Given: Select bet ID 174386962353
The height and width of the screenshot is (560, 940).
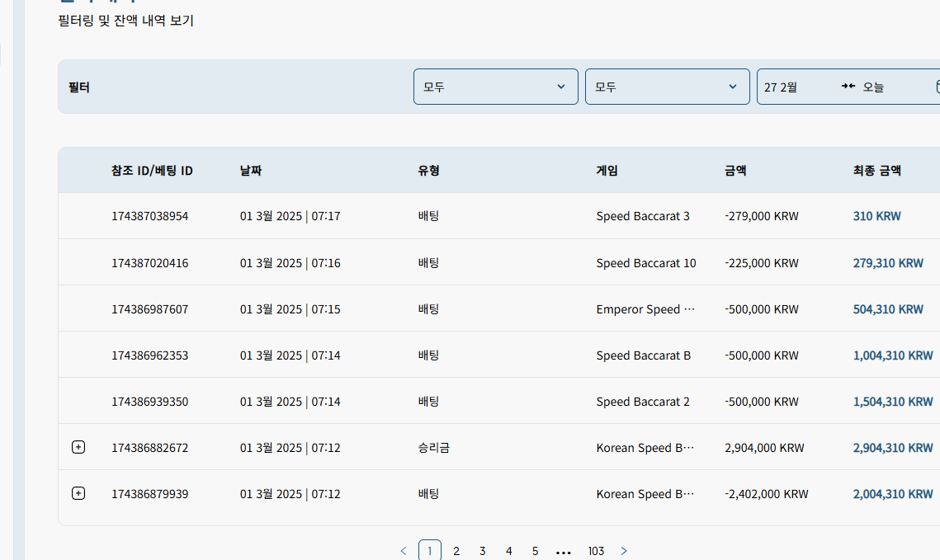Looking at the screenshot, I should 150,355.
